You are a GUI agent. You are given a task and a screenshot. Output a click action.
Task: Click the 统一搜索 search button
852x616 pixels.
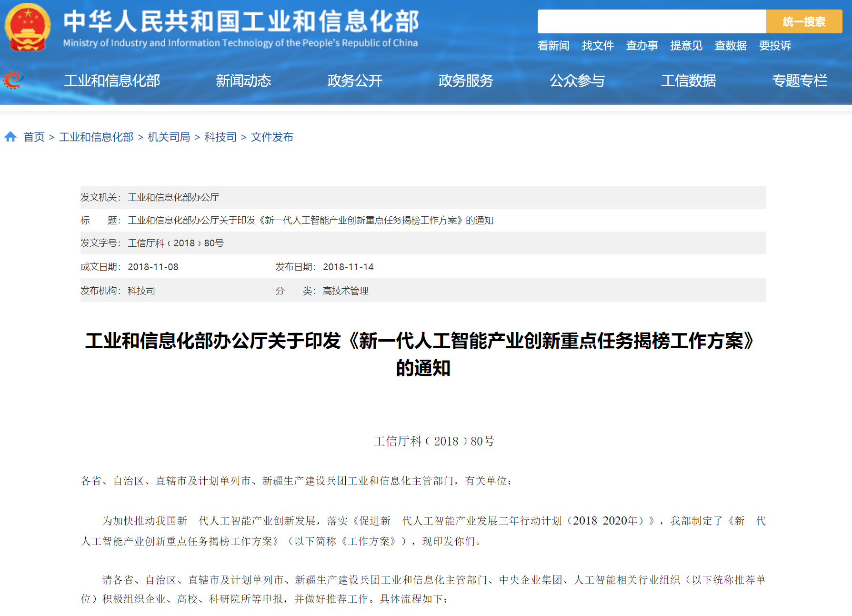pos(804,21)
